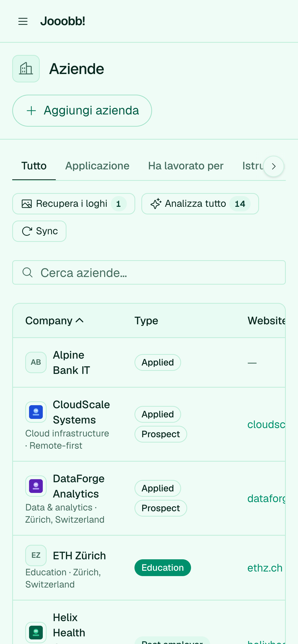Click the Type column header
Viewport: 298px width, 644px height.
point(146,321)
